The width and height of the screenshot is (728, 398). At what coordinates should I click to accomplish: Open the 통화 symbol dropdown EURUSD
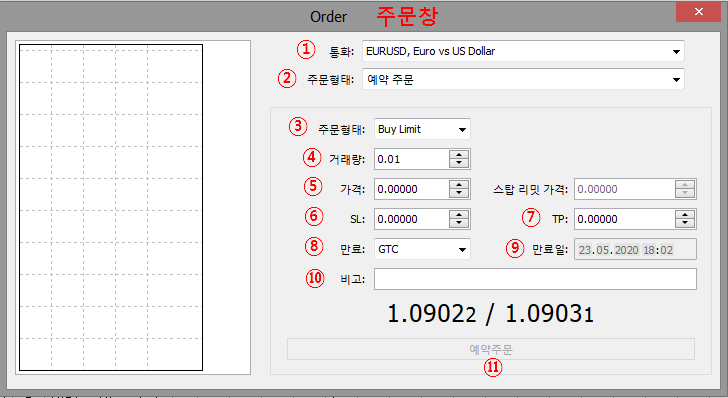click(523, 51)
